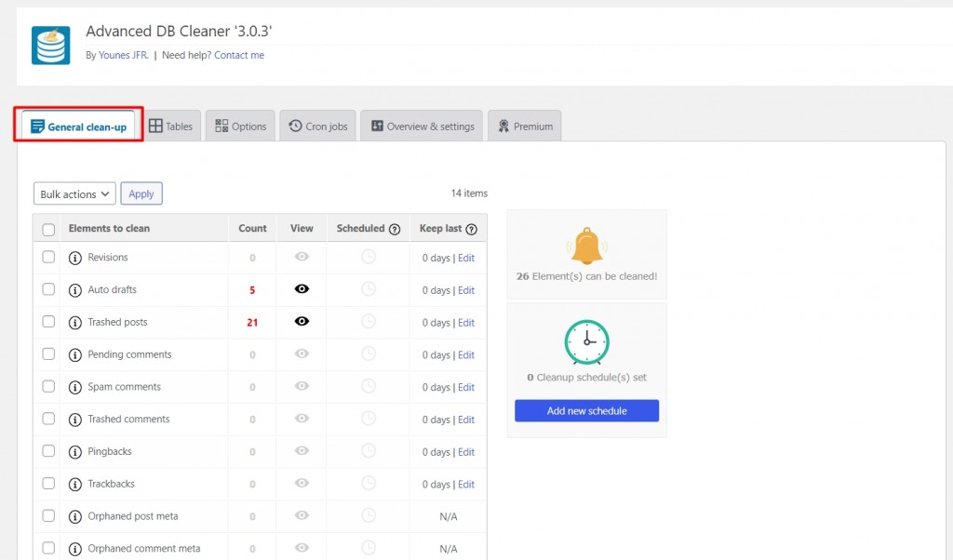Open the Overview & settings tab
The image size is (953, 560).
pyautogui.click(x=422, y=126)
